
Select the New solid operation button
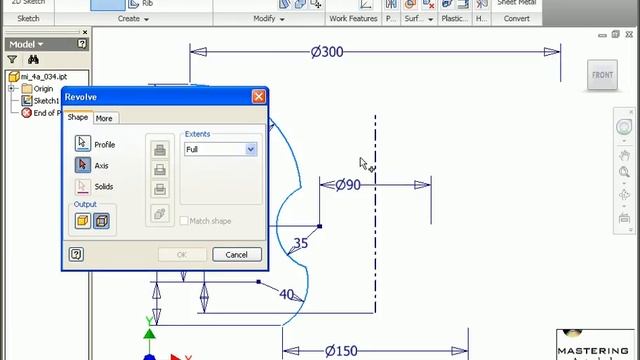tap(160, 213)
